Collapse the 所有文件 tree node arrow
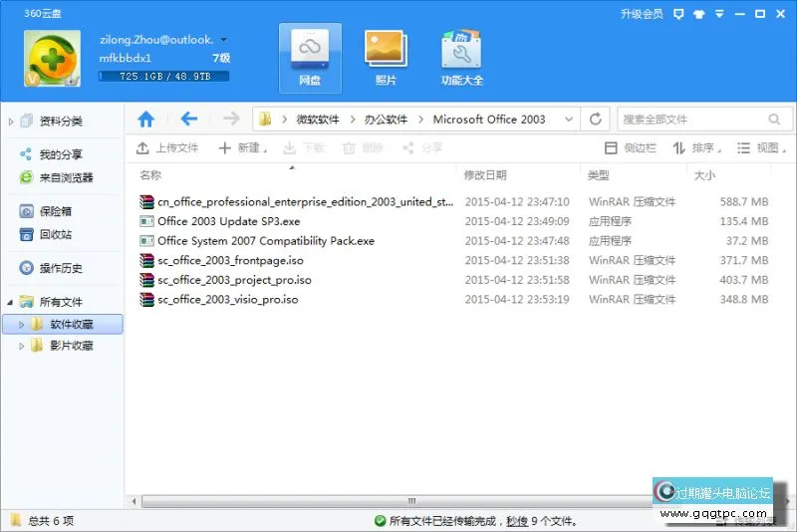797x532 pixels. (10, 302)
